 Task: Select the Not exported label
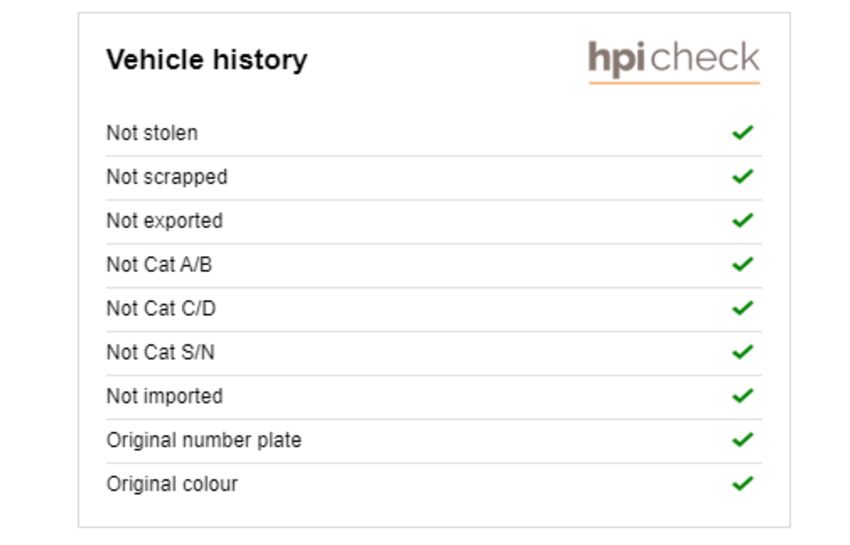pyautogui.click(x=165, y=221)
